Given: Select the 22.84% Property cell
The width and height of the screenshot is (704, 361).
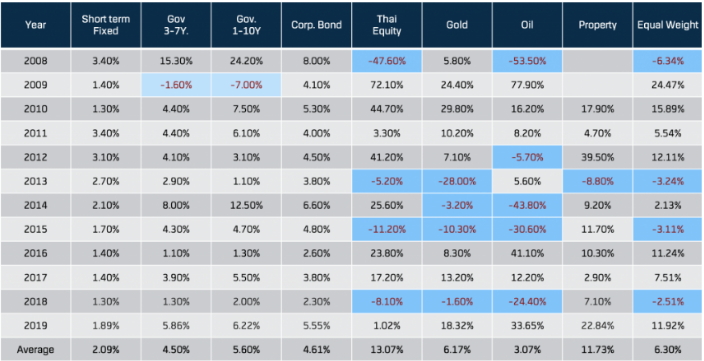Looking at the screenshot, I should point(597,326).
